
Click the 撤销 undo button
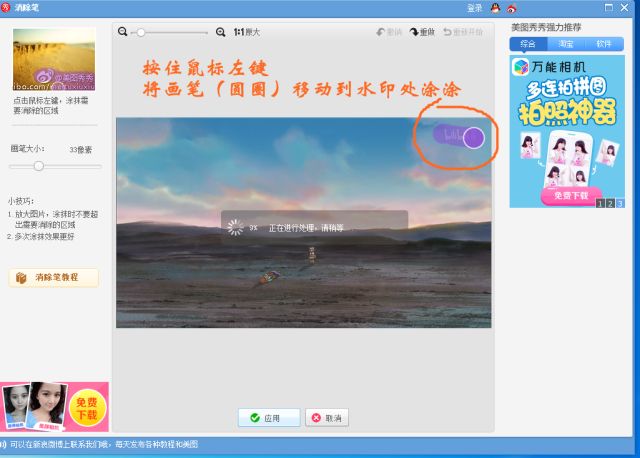click(389, 32)
